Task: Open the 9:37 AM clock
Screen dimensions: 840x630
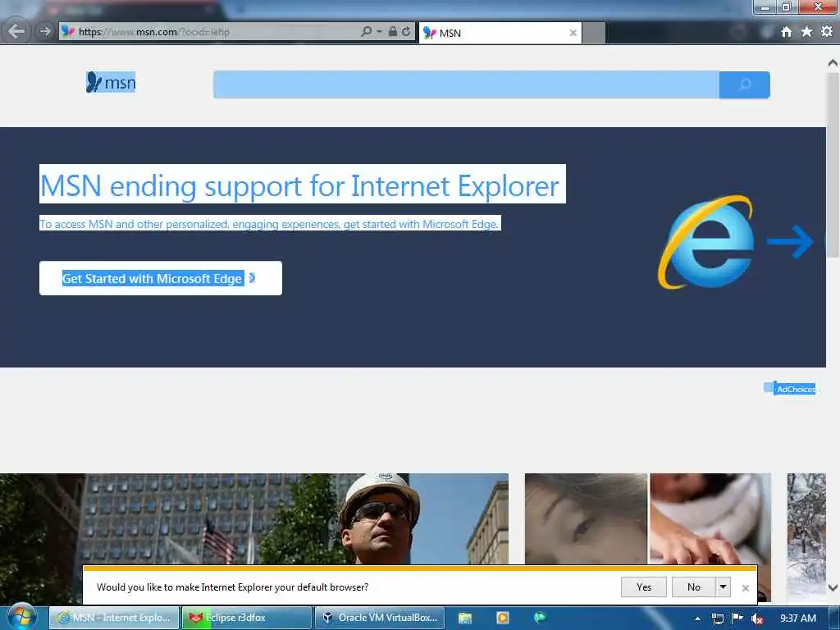Action: click(797, 619)
